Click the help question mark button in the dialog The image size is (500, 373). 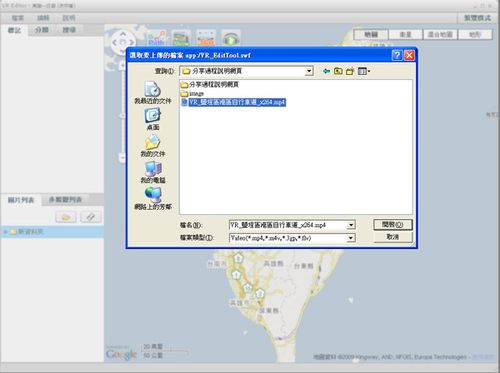[x=397, y=55]
